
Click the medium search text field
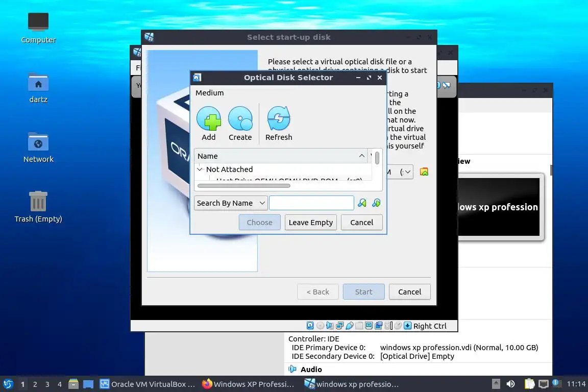(312, 203)
